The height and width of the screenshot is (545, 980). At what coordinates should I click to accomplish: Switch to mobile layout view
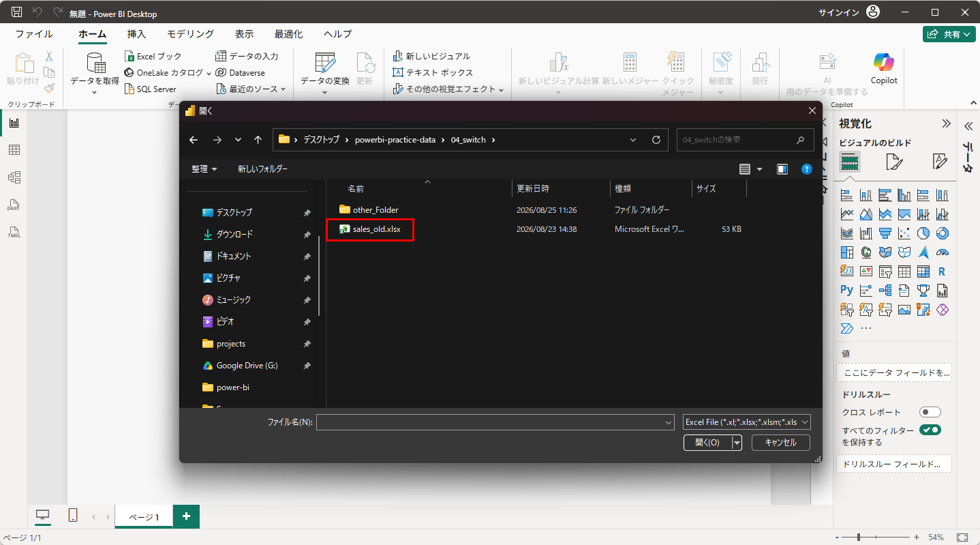[72, 516]
